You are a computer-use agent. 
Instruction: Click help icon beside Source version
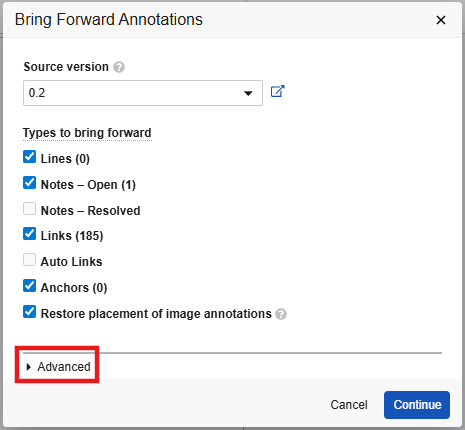(119, 67)
